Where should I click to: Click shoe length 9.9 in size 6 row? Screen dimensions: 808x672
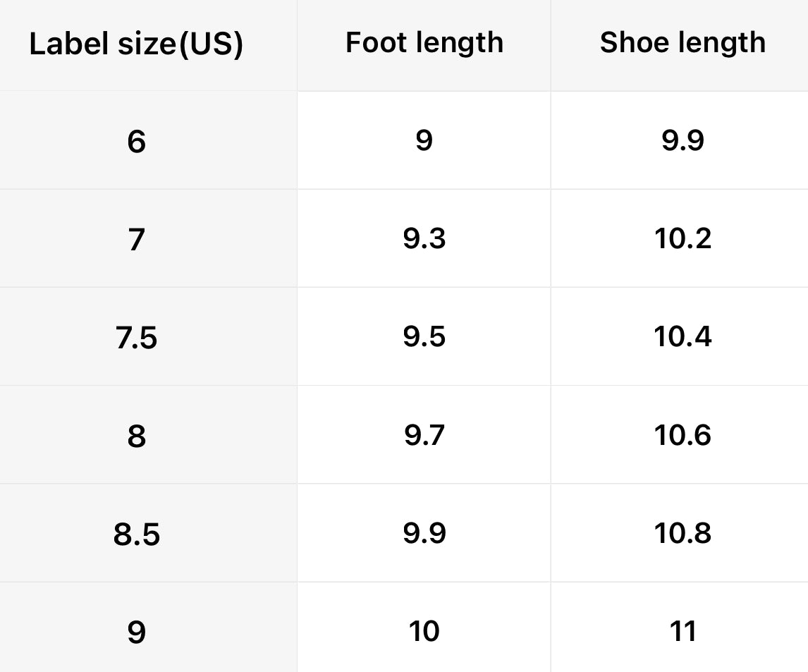click(682, 140)
